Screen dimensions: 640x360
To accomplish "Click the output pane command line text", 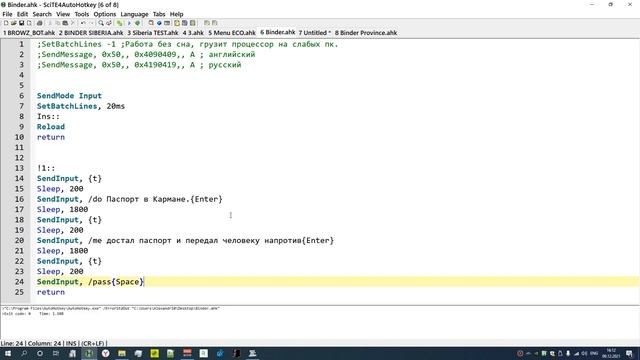I will [x=110, y=309].
